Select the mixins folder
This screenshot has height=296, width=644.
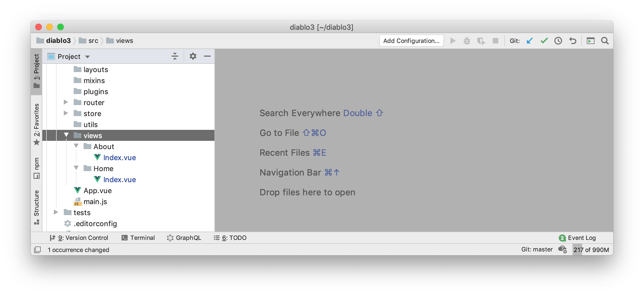click(89, 80)
